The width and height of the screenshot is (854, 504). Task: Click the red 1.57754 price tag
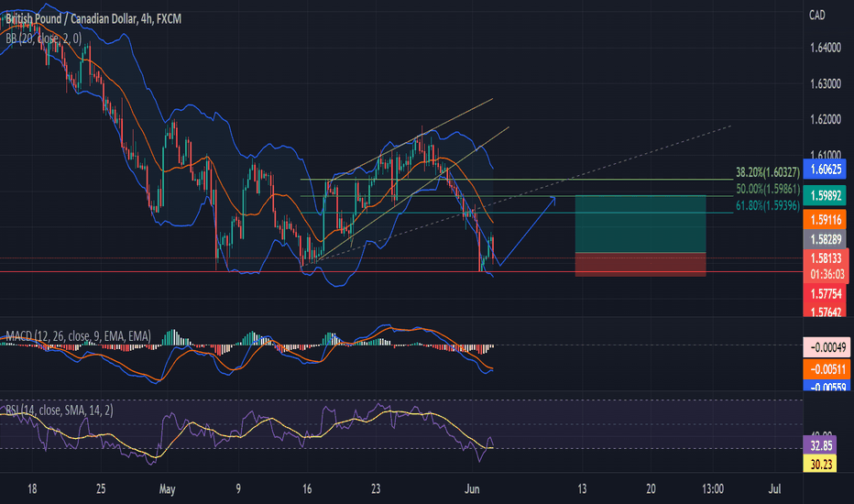point(825,294)
